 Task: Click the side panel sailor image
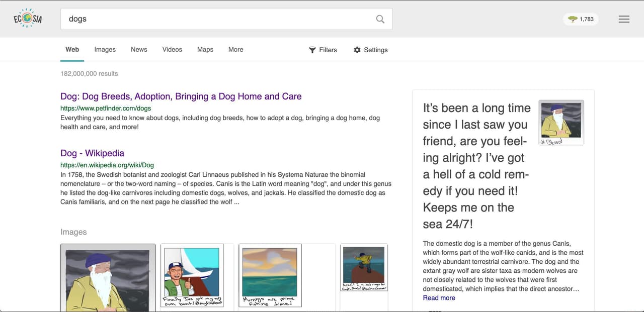561,123
